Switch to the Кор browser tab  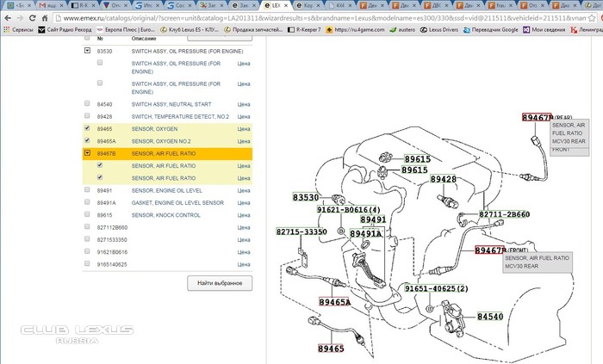pos(308,5)
